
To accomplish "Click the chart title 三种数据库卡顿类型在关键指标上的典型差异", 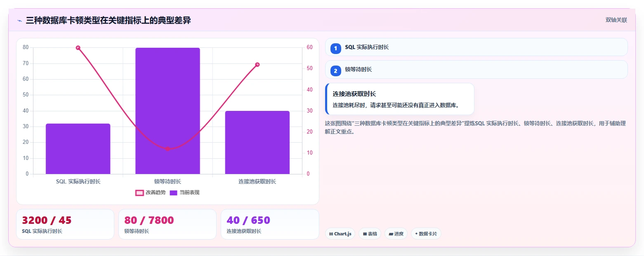I will click(x=109, y=21).
